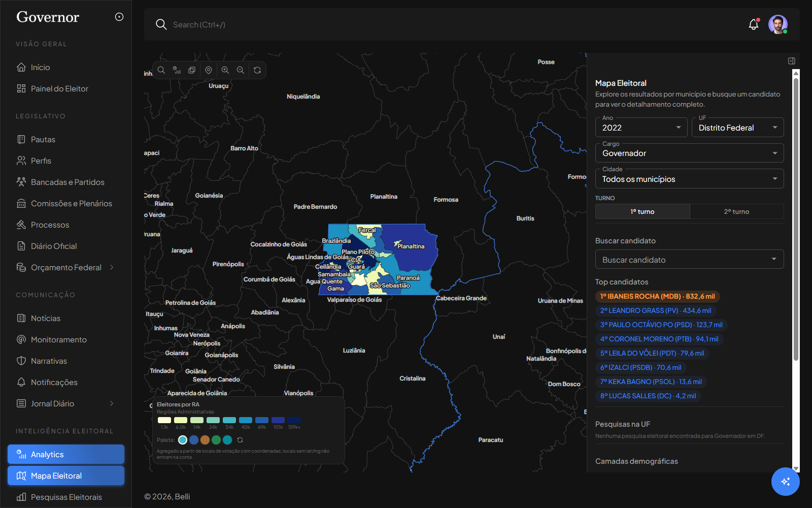
Task: Switch to 2º turno
Action: point(737,211)
